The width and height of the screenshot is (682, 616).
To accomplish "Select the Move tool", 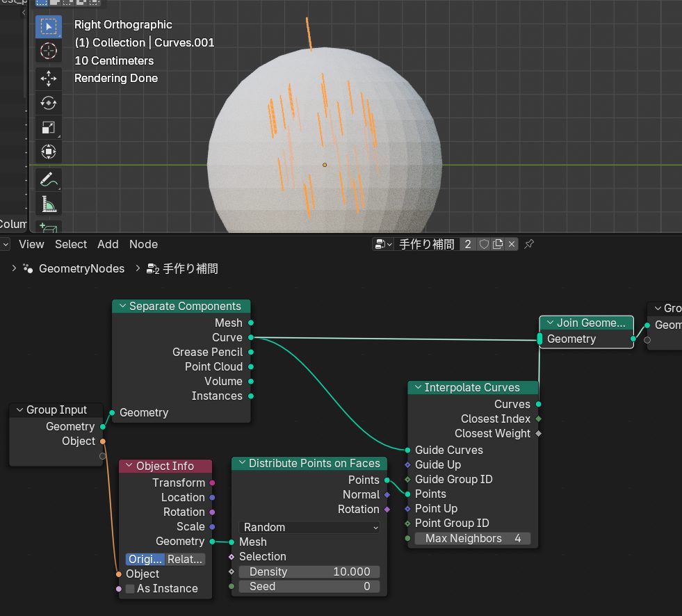I will (x=48, y=78).
